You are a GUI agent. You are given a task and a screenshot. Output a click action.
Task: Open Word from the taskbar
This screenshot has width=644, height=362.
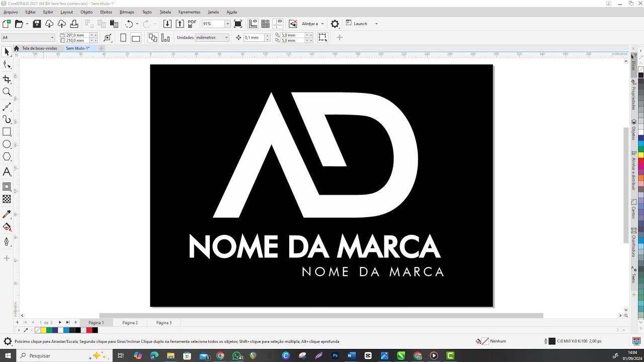352,355
